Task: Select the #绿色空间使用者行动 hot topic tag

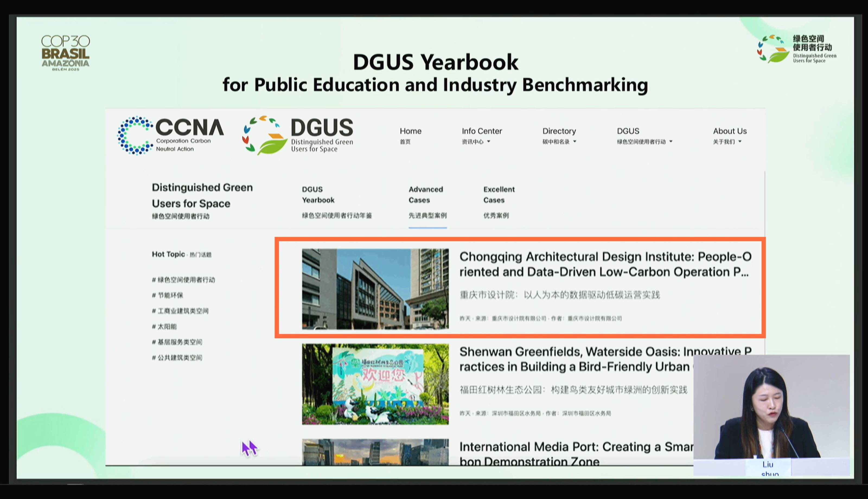Action: (x=184, y=280)
